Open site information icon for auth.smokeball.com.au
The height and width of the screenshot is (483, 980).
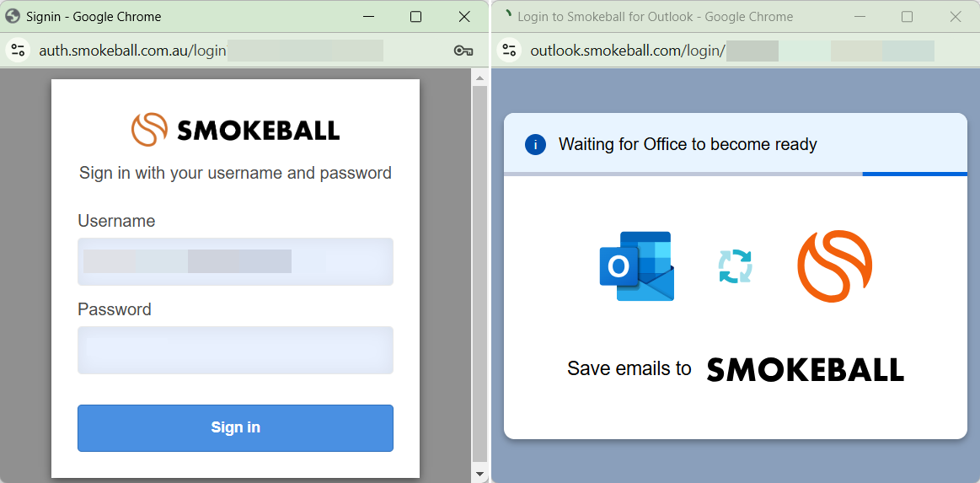pos(19,51)
